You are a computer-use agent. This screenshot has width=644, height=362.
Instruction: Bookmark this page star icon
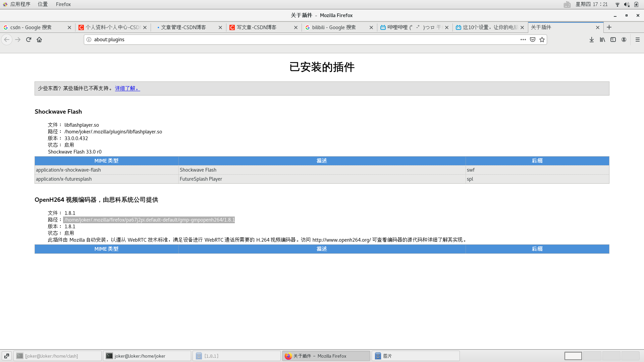click(542, 40)
